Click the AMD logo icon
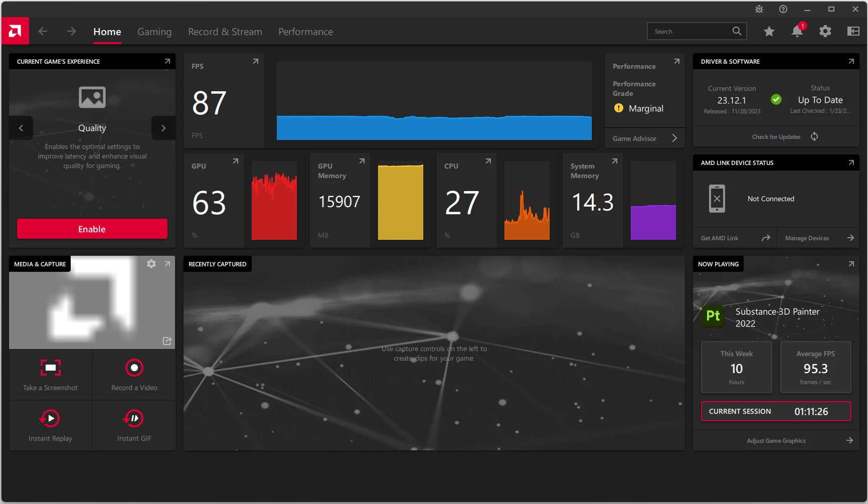This screenshot has height=504, width=868. pyautogui.click(x=15, y=31)
